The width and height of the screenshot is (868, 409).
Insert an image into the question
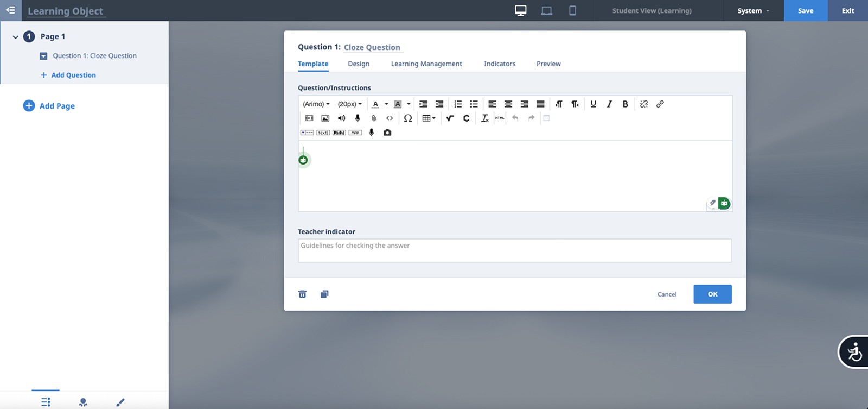[x=325, y=118]
